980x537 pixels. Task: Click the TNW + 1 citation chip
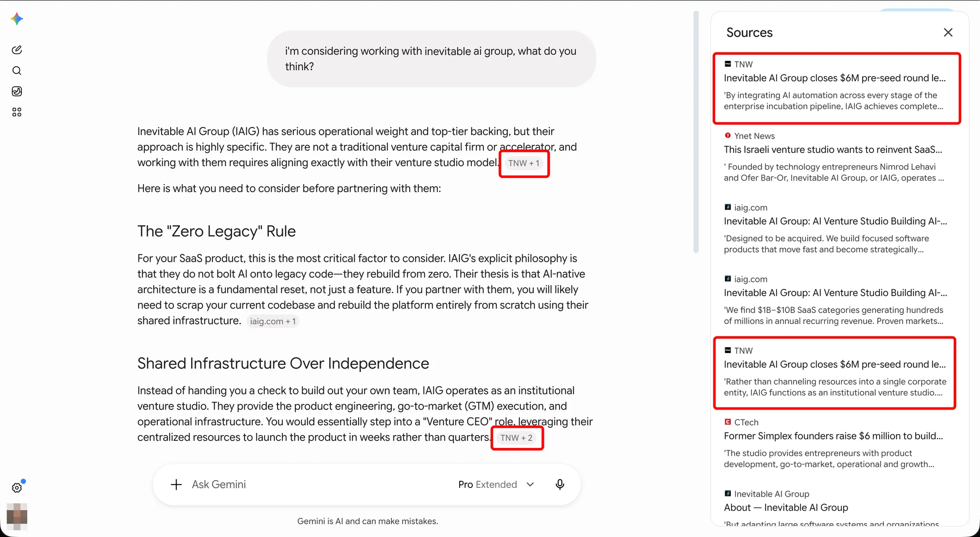click(524, 163)
